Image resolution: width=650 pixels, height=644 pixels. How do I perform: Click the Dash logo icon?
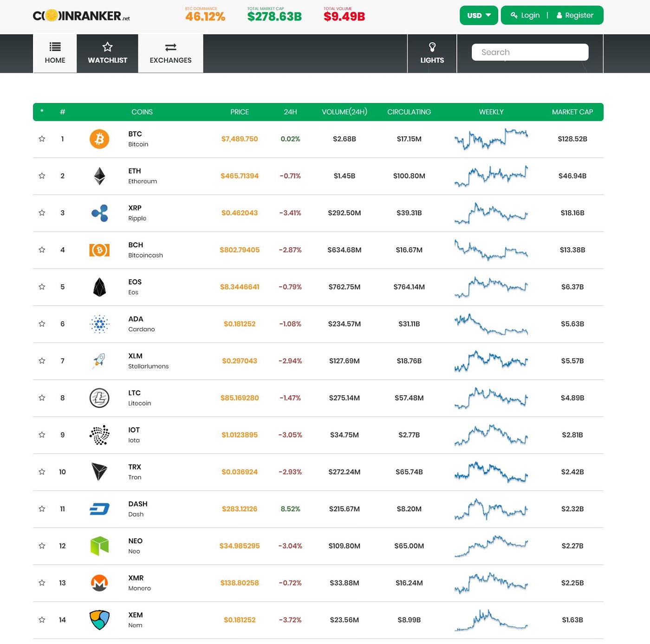point(99,509)
